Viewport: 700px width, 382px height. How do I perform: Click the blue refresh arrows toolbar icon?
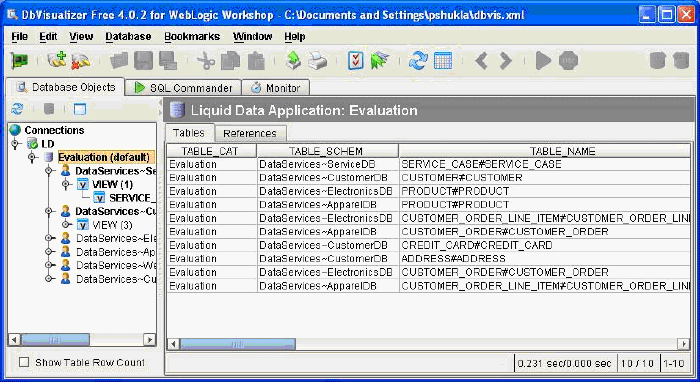tap(418, 60)
